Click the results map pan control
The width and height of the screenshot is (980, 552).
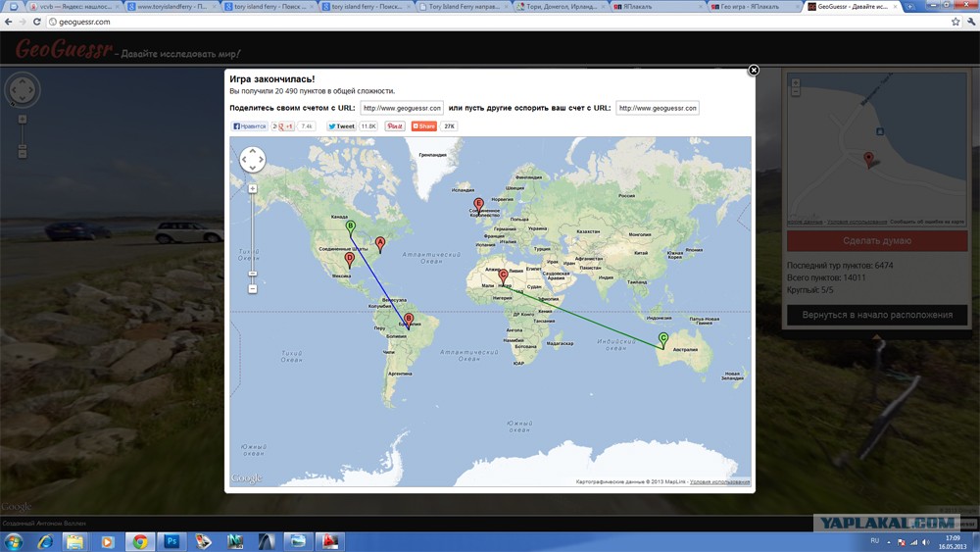coord(253,160)
